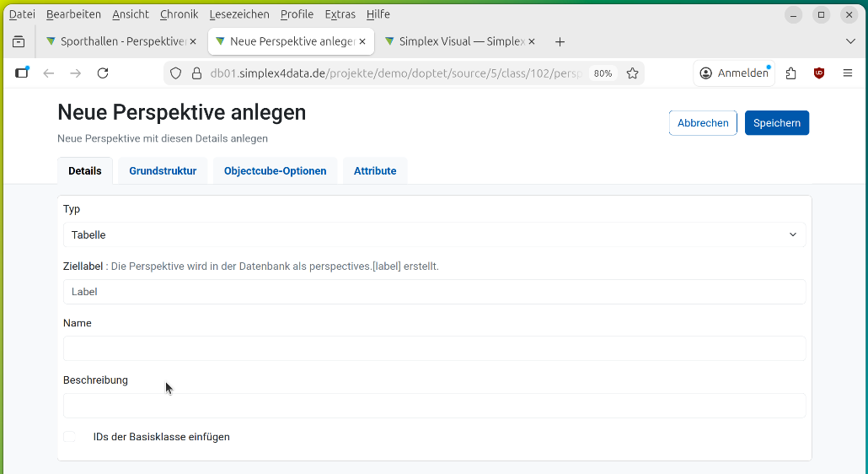The width and height of the screenshot is (868, 474).
Task: Click the Abbrechen button
Action: click(702, 123)
